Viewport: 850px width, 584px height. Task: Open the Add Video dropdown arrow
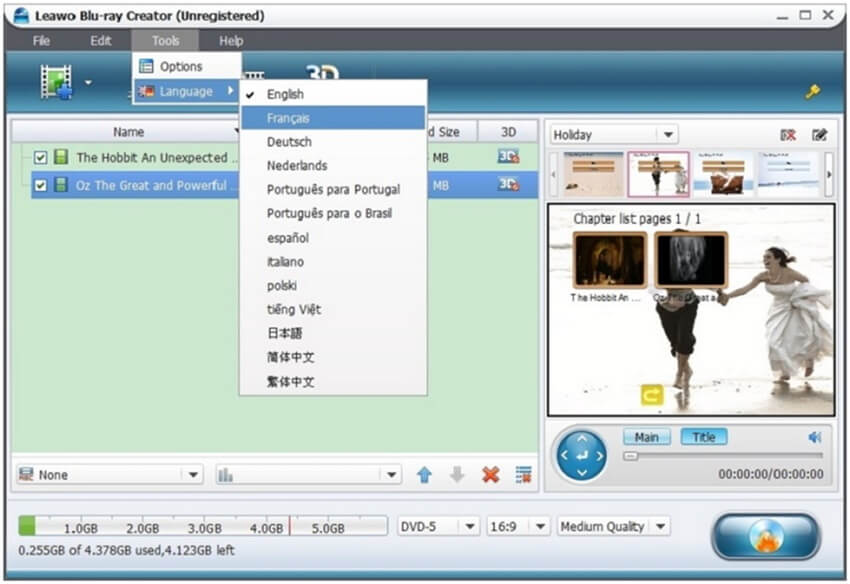(88, 83)
